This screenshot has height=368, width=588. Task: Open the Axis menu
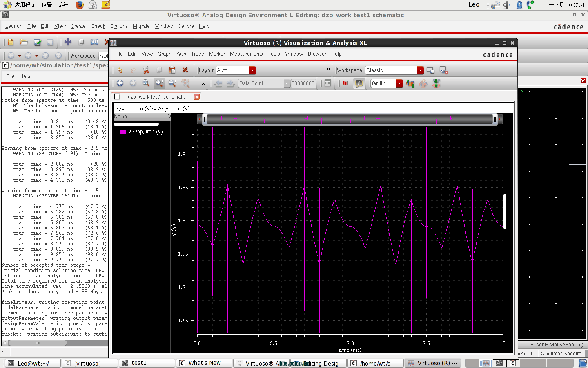click(181, 54)
